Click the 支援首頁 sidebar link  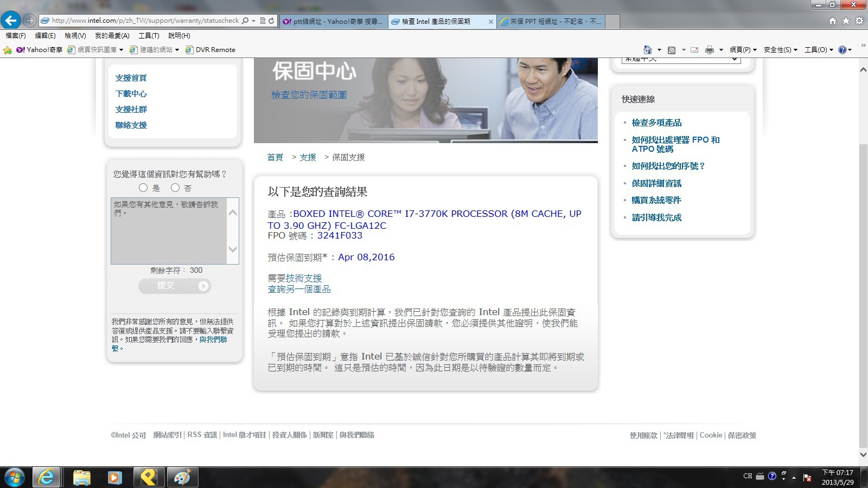tap(131, 78)
